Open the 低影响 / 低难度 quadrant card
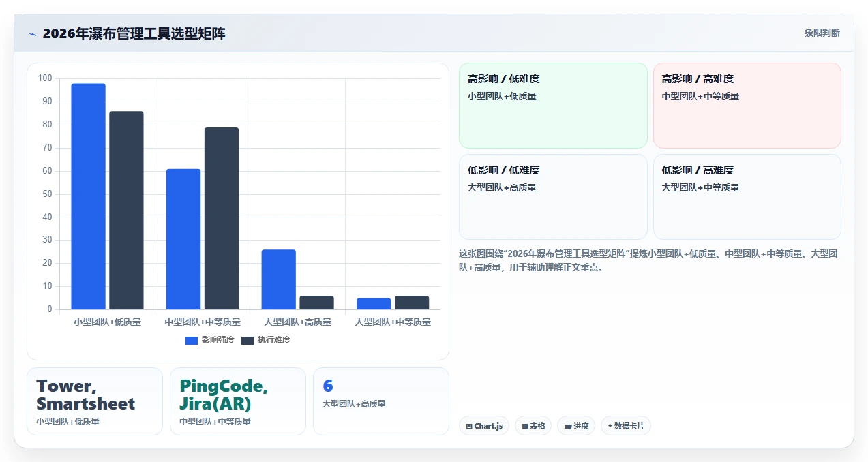Viewport: 868px width, 462px height. [553, 197]
